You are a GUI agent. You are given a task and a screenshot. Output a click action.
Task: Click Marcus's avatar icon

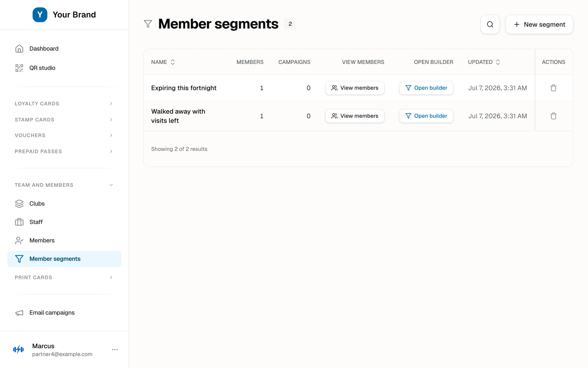(x=18, y=350)
